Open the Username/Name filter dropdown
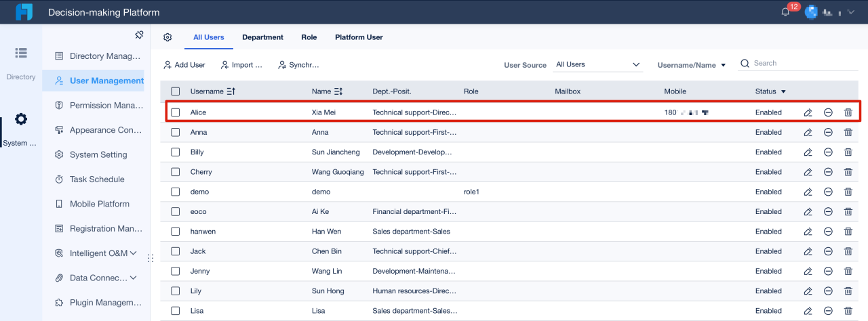The image size is (868, 321). tap(692, 65)
